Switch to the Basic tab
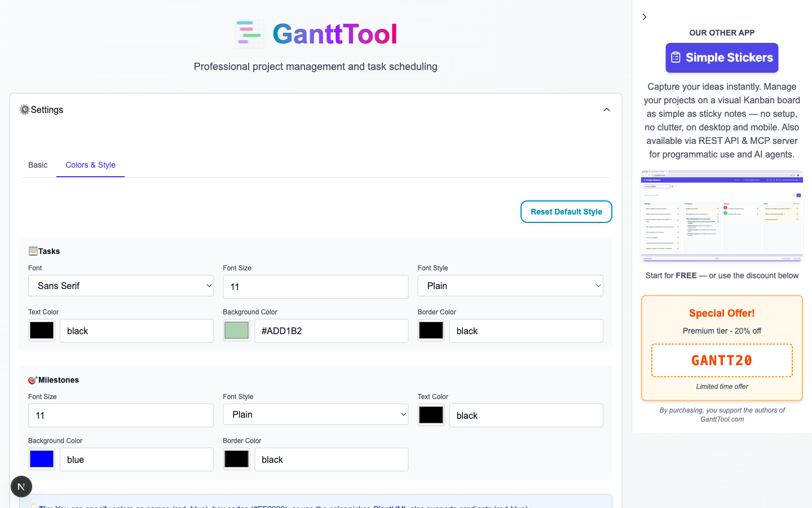Screen dimensions: 812x508 point(38,165)
